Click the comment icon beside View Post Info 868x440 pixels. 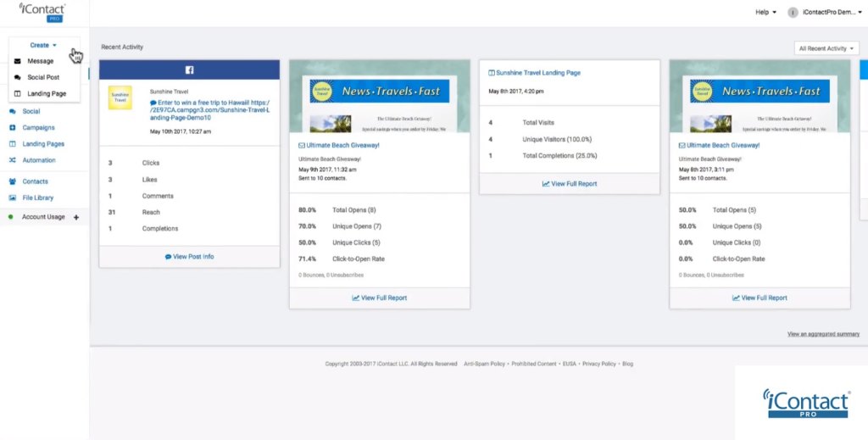pos(169,257)
